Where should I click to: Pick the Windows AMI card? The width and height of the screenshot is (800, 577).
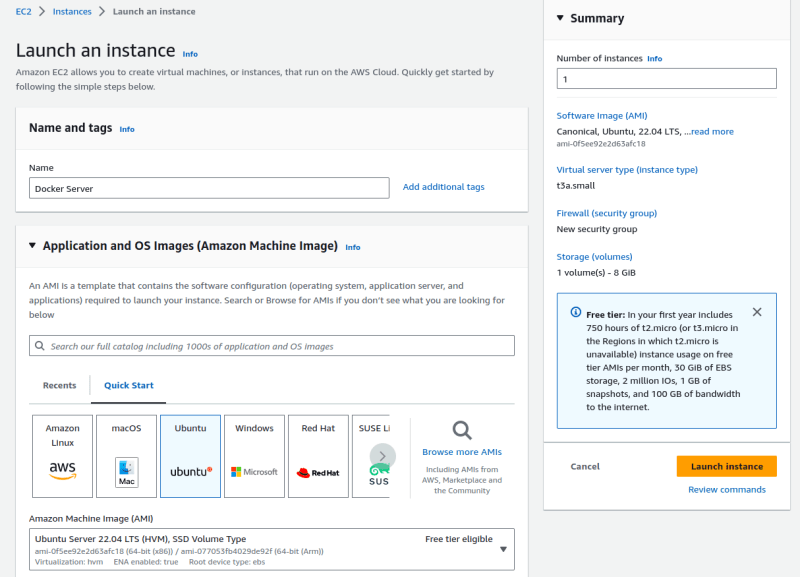pyautogui.click(x=254, y=456)
